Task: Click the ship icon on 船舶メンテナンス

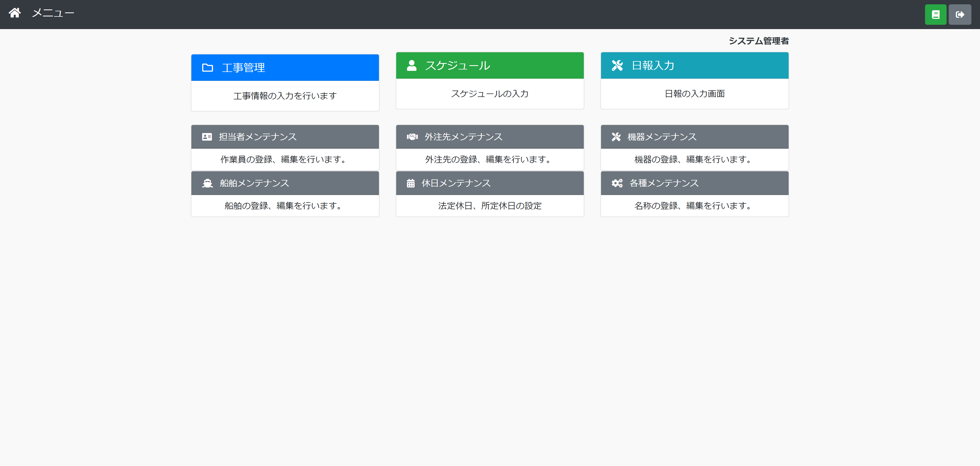Action: coord(207,183)
